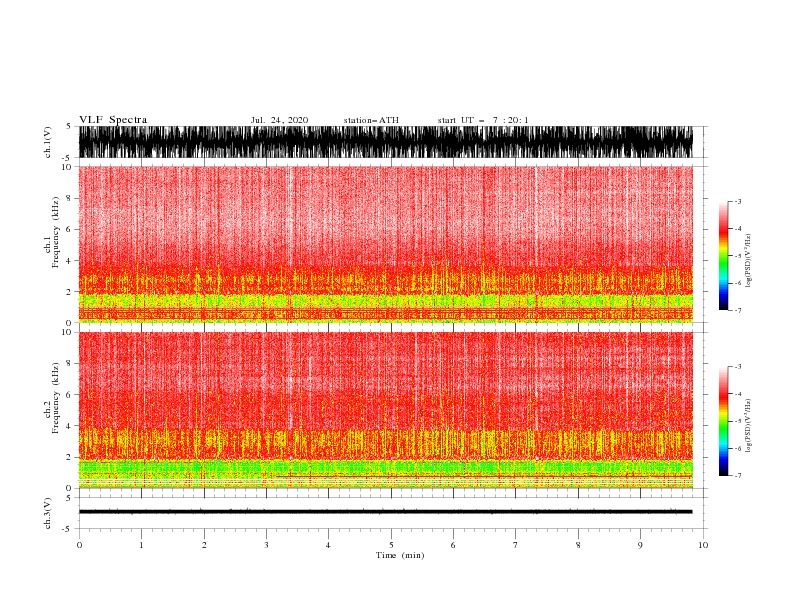This screenshot has width=792, height=612.
Task: Click the ch.3 voltage waveform trace
Action: (x=386, y=512)
